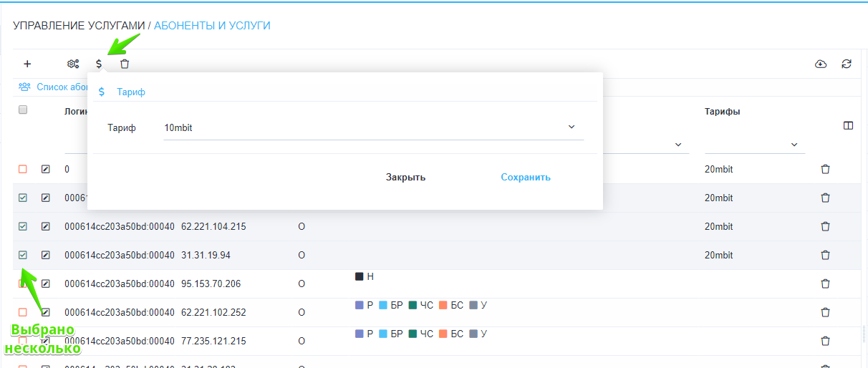Uncheck the row with IP 62.221.104.215
Viewport: 868px width, 368px height.
[x=23, y=226]
